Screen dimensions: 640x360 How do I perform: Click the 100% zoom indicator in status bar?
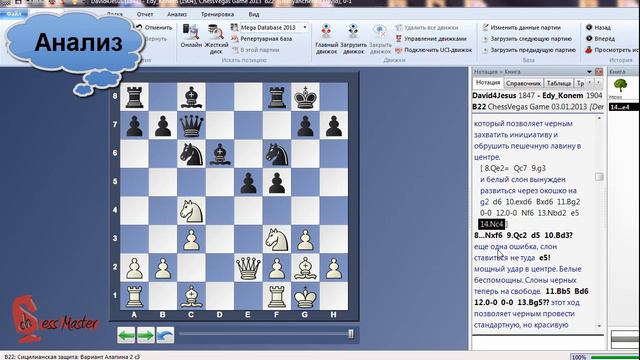(x=579, y=357)
